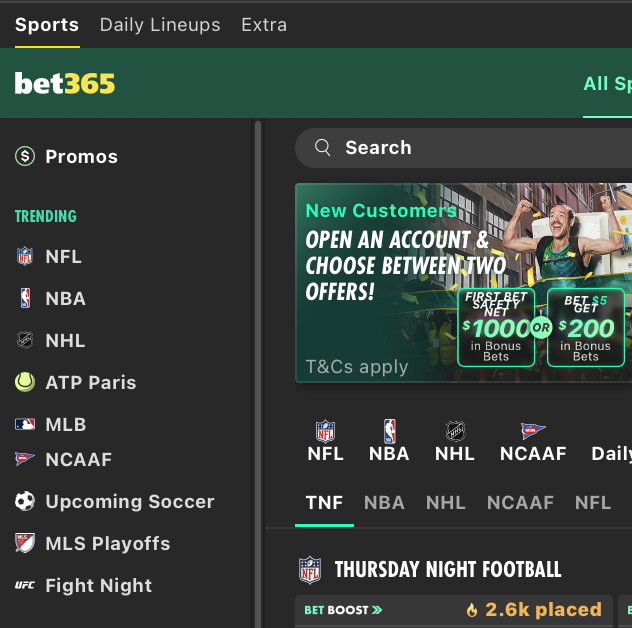Select the NHL tab below quick links
632x628 pixels.
click(x=446, y=503)
